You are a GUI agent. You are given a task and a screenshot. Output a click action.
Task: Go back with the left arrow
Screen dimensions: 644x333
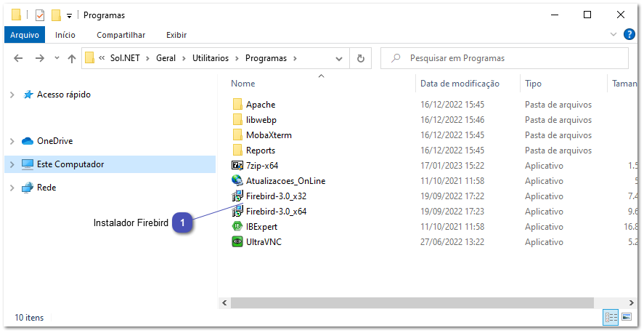(18, 58)
